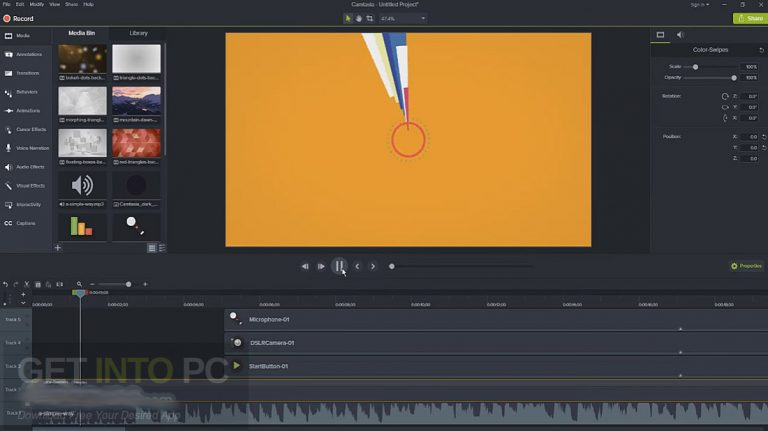Adjust the Opacity slider handle

coord(734,78)
